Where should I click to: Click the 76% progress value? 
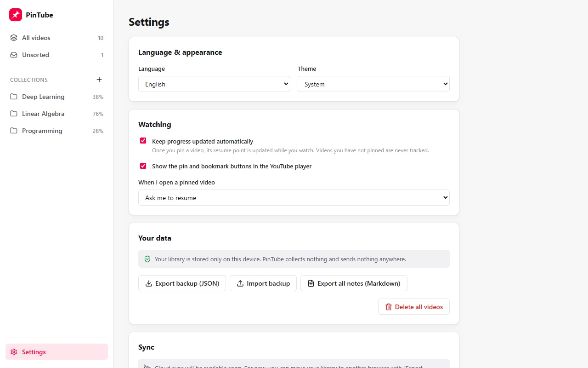98,114
